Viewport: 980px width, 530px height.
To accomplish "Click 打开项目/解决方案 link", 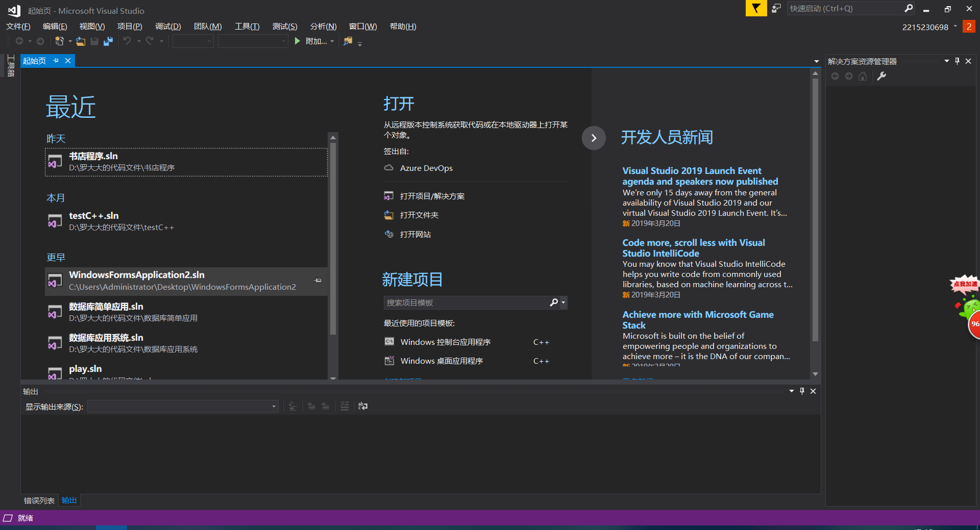I will point(432,196).
